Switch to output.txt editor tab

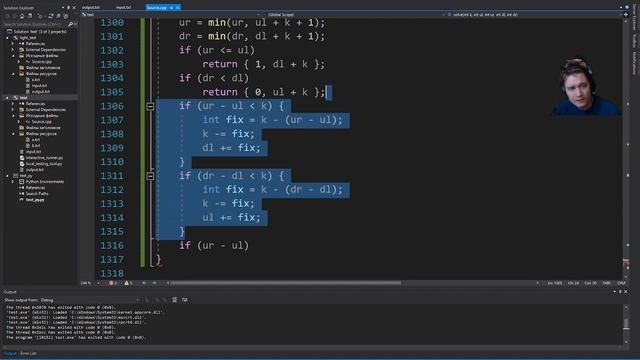tap(91, 7)
